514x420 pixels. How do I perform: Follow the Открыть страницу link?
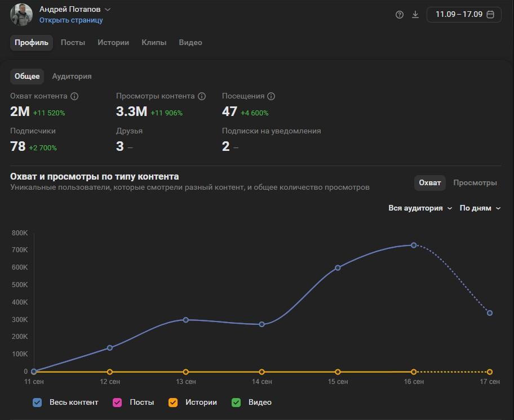point(71,20)
